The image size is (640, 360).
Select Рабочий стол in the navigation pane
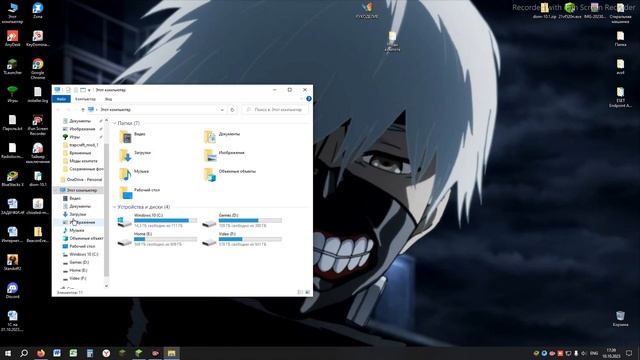coord(79,246)
